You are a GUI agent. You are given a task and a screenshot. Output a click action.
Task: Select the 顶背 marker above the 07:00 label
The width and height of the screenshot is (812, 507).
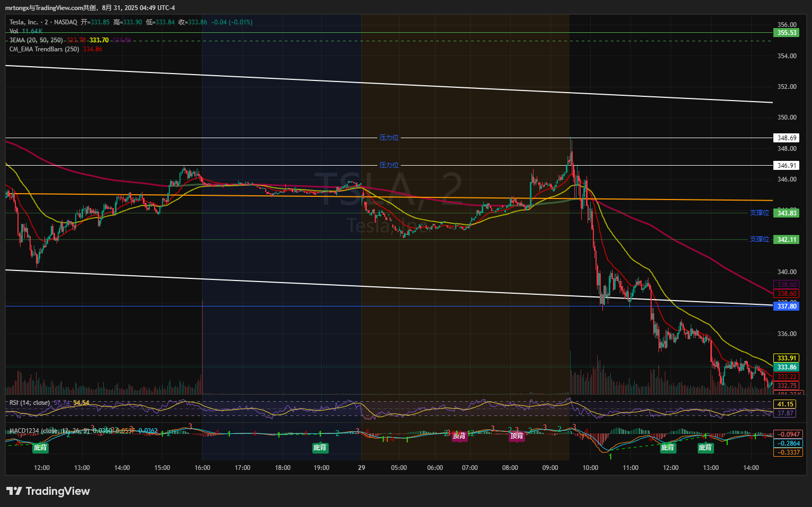pos(459,436)
